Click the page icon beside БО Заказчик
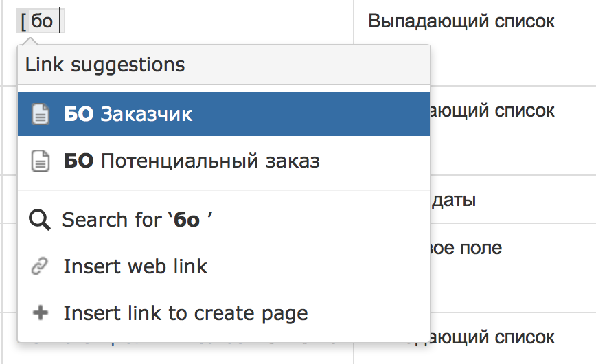The width and height of the screenshot is (596, 364). pyautogui.click(x=41, y=114)
